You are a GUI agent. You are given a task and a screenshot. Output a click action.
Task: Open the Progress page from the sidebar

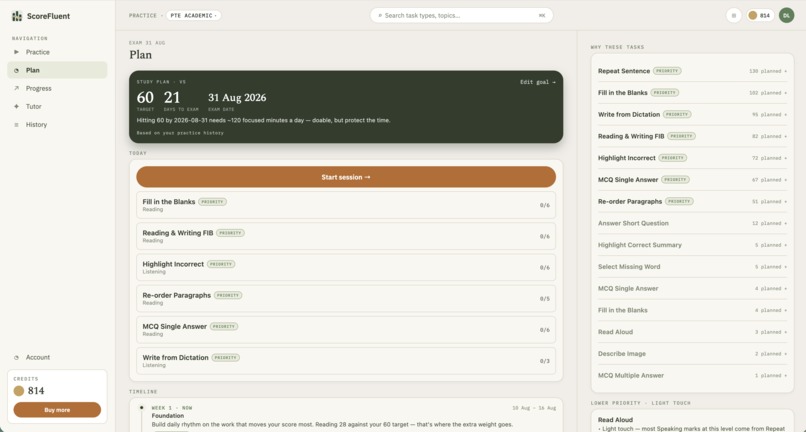click(57, 88)
